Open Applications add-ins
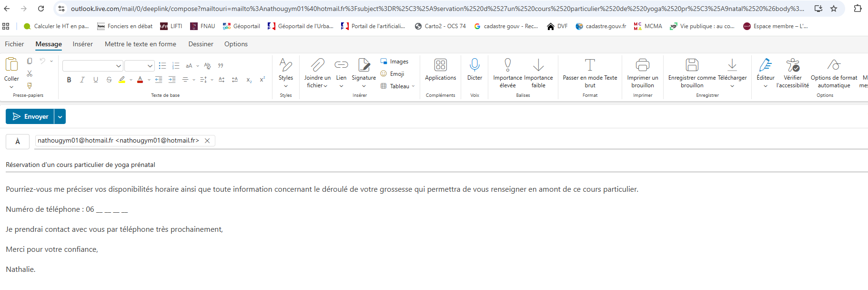 pos(440,70)
